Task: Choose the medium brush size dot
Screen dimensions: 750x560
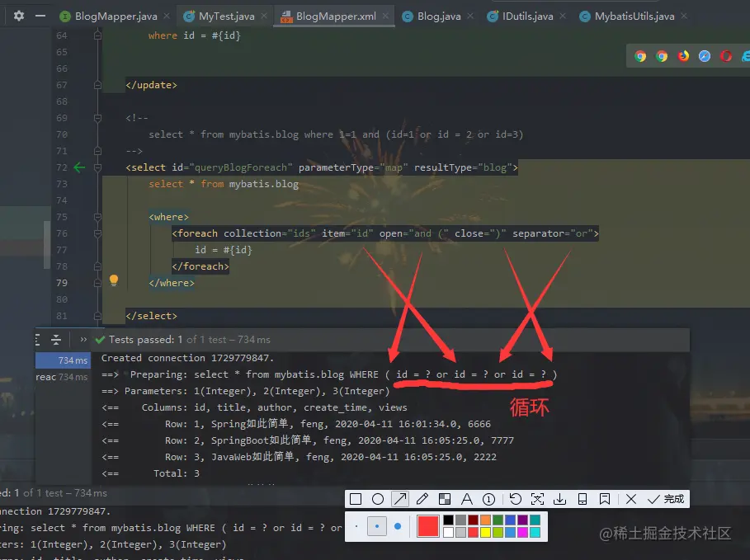Action: tap(377, 526)
